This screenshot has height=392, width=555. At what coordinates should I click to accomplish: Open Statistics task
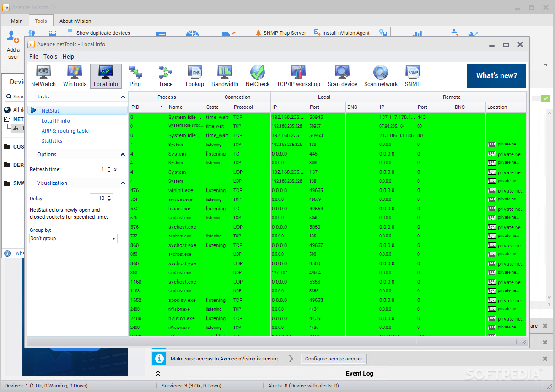click(52, 141)
